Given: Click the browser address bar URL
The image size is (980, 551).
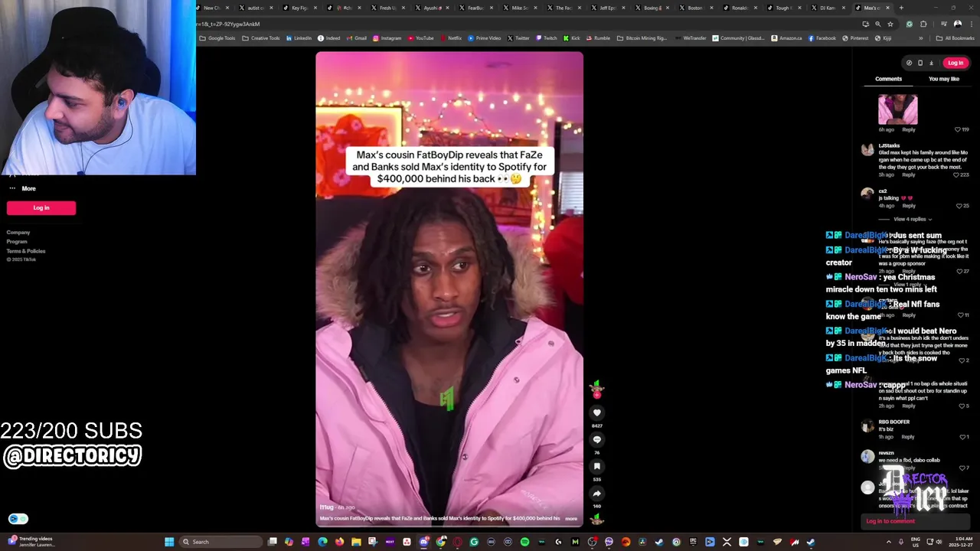Looking at the screenshot, I should tap(228, 24).
